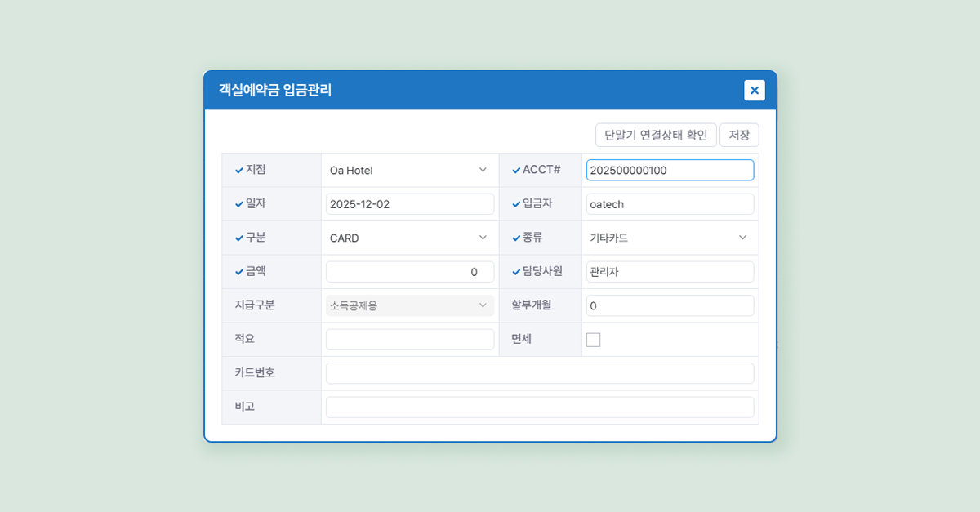Viewport: 980px width, 512px height.
Task: Click the 지급구분 label
Action: (254, 305)
